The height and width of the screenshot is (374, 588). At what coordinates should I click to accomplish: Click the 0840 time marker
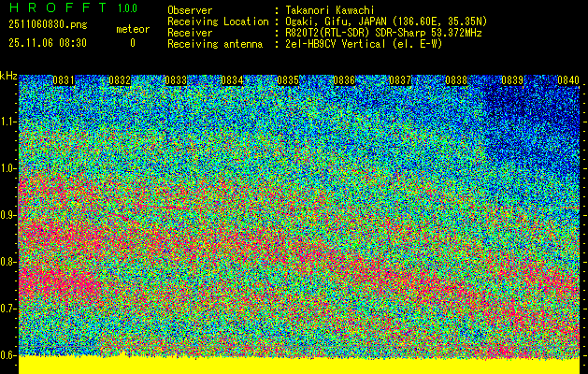[x=568, y=80]
